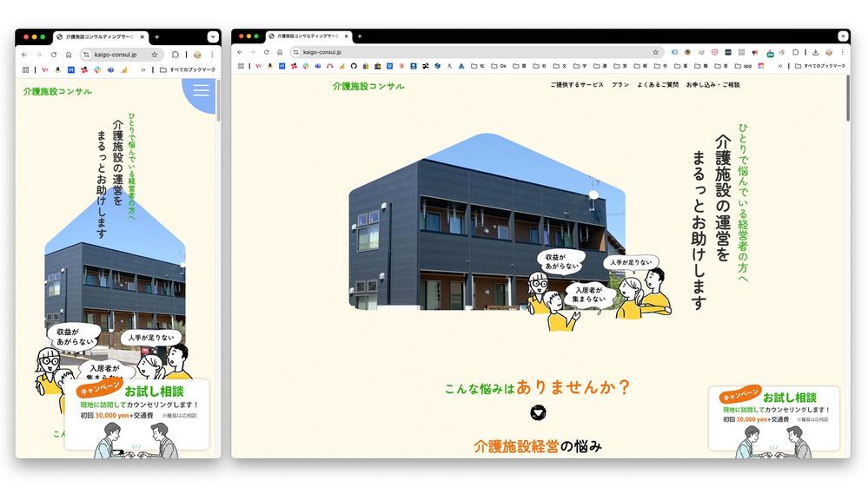Open the Chrome menu in the narrow window

click(212, 55)
